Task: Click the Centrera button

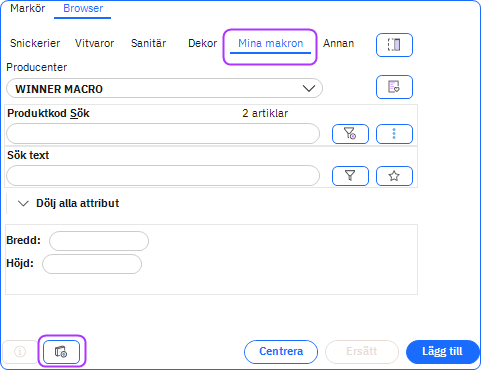Action: (281, 352)
